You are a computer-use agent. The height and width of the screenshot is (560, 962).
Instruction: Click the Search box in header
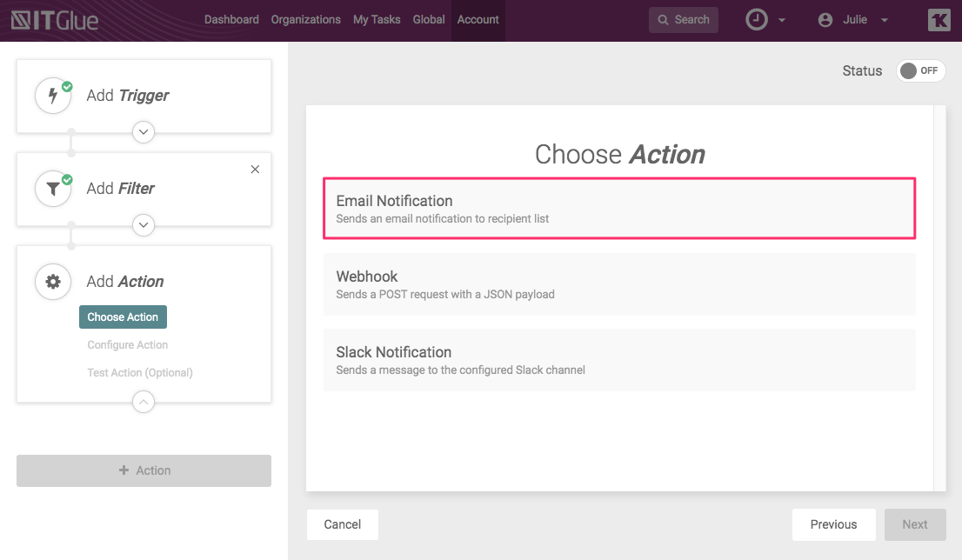point(684,20)
